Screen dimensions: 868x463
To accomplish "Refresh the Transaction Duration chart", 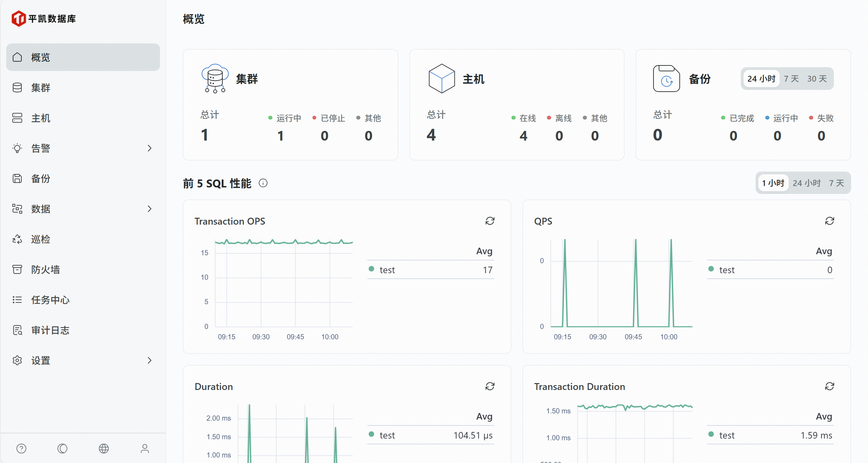I will (x=829, y=386).
